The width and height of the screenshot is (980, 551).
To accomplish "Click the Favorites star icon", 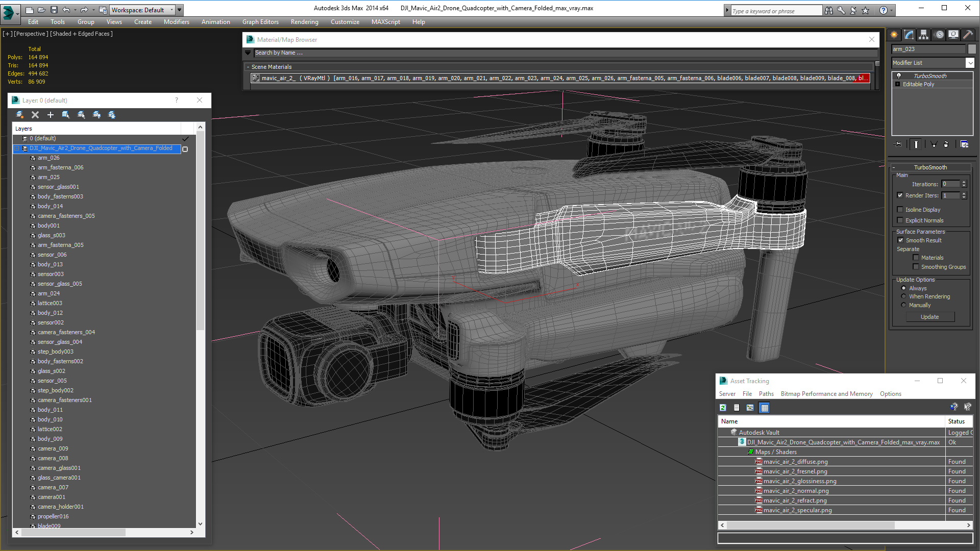I will 866,10.
